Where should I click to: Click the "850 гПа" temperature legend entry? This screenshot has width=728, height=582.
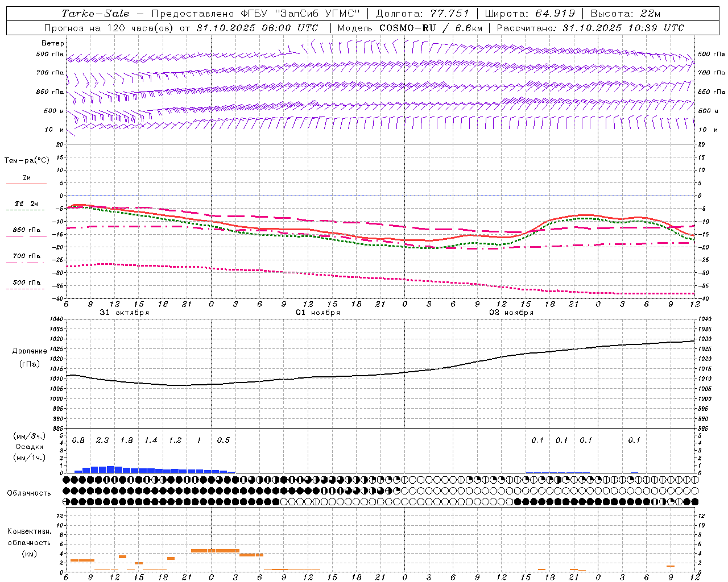(x=27, y=230)
